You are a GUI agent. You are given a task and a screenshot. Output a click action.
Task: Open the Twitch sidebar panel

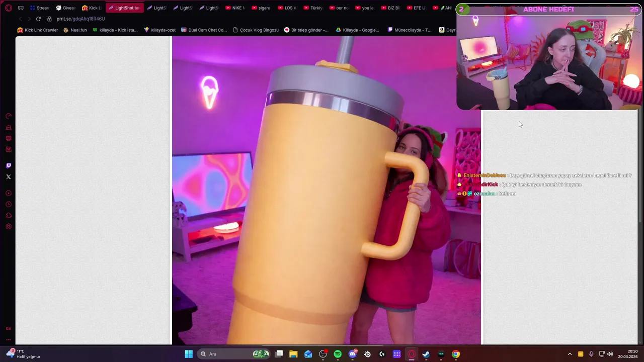9,165
